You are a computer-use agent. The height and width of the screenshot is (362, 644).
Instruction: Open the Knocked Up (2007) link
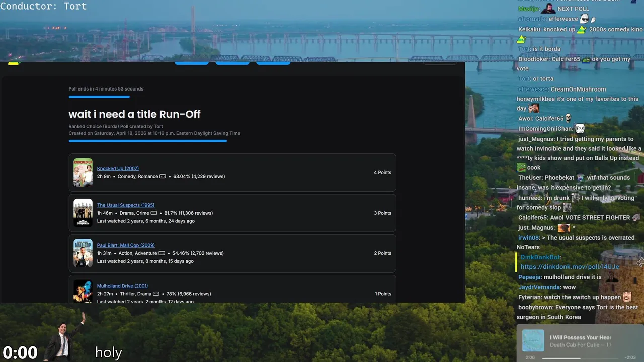[x=118, y=168]
